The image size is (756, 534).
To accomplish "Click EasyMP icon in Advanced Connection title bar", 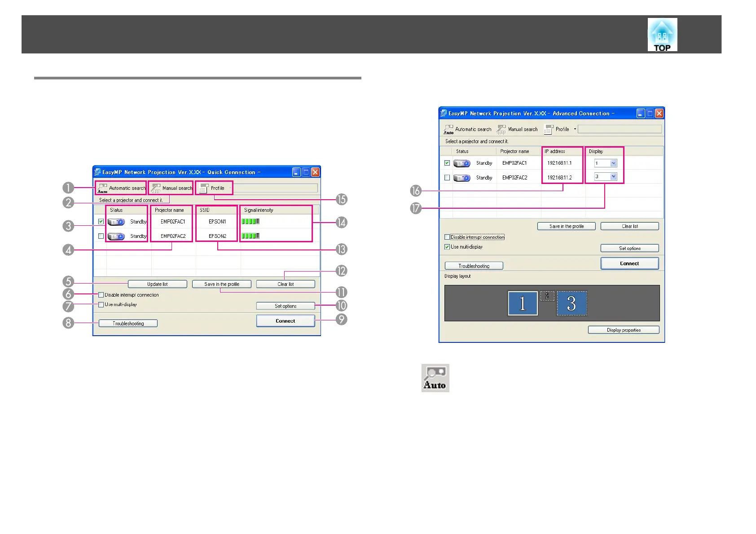I will click(x=444, y=113).
